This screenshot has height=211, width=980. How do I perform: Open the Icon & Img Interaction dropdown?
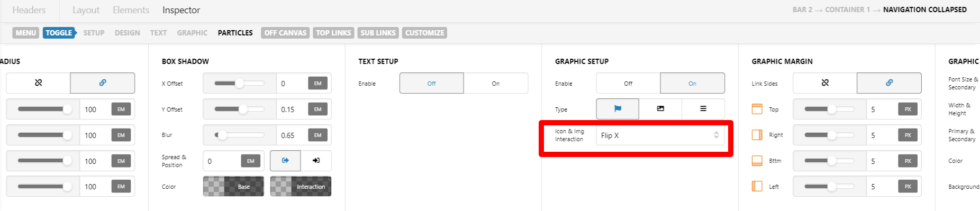tap(660, 135)
